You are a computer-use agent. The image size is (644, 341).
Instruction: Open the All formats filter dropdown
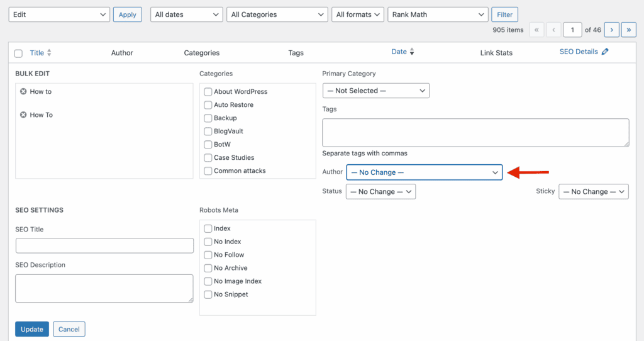click(x=358, y=14)
